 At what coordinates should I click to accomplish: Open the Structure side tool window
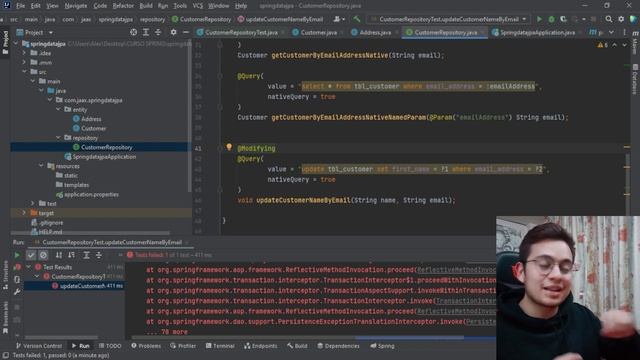coord(5,276)
